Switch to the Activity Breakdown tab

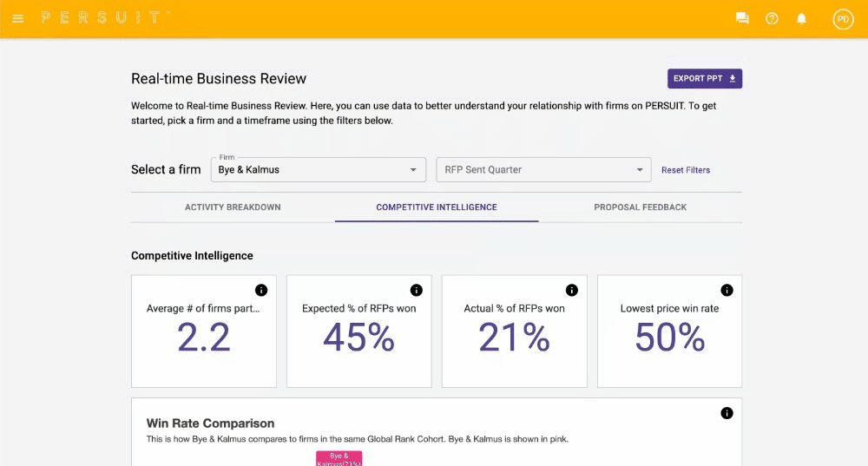pos(233,207)
